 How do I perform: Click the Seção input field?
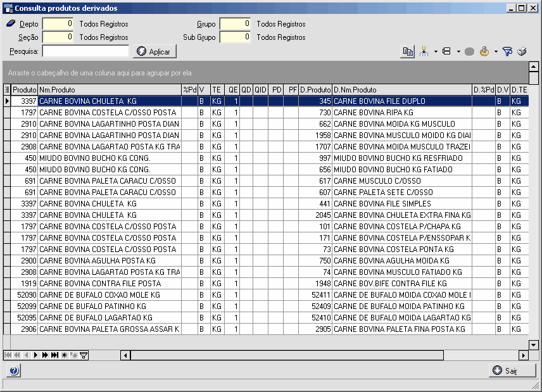click(58, 37)
